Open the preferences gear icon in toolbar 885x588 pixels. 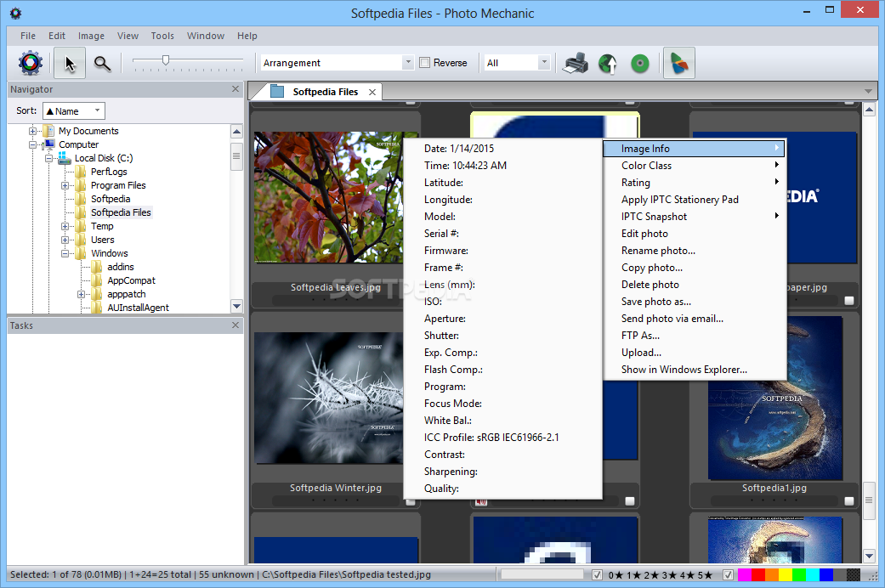(x=31, y=63)
